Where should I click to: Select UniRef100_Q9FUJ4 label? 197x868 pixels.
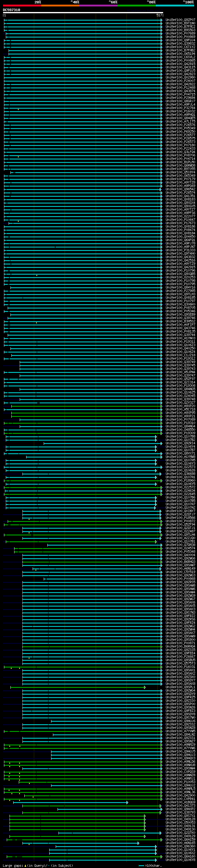tap(180, 40)
